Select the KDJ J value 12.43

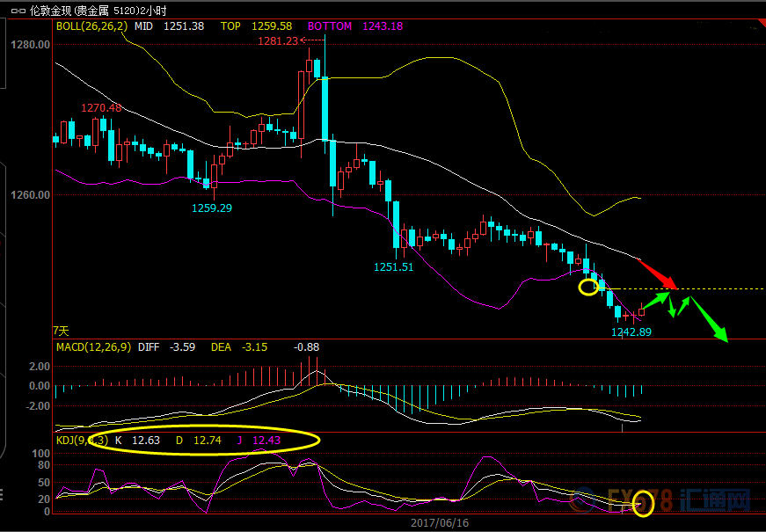click(266, 441)
